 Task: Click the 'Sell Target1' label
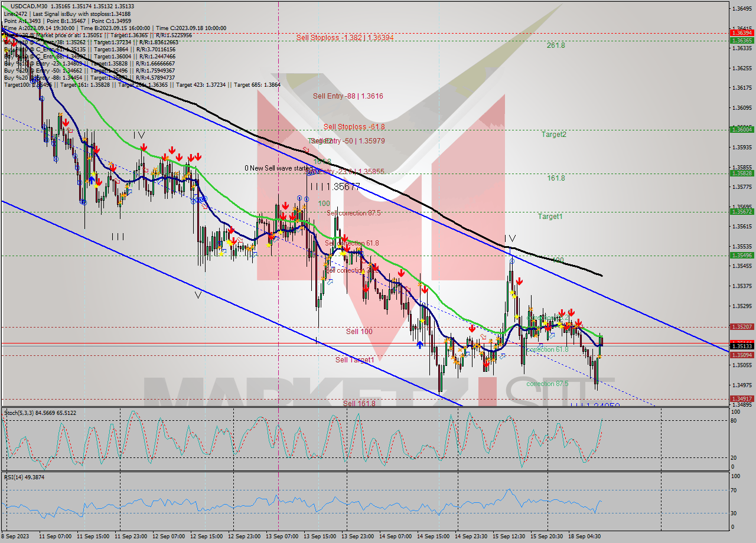pyautogui.click(x=355, y=360)
